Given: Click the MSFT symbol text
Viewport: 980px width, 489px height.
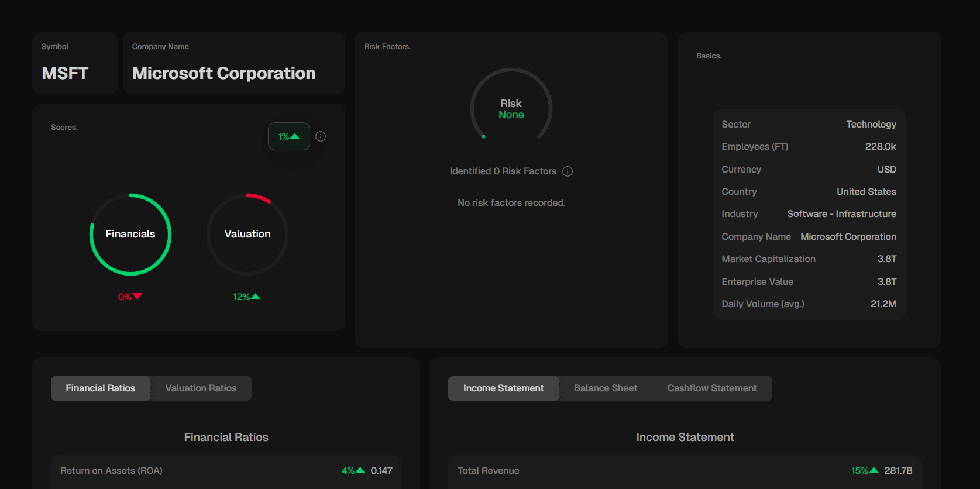Looking at the screenshot, I should tap(65, 73).
